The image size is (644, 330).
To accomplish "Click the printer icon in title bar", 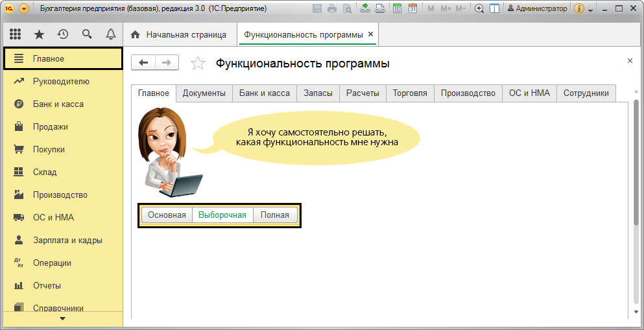I will click(332, 8).
